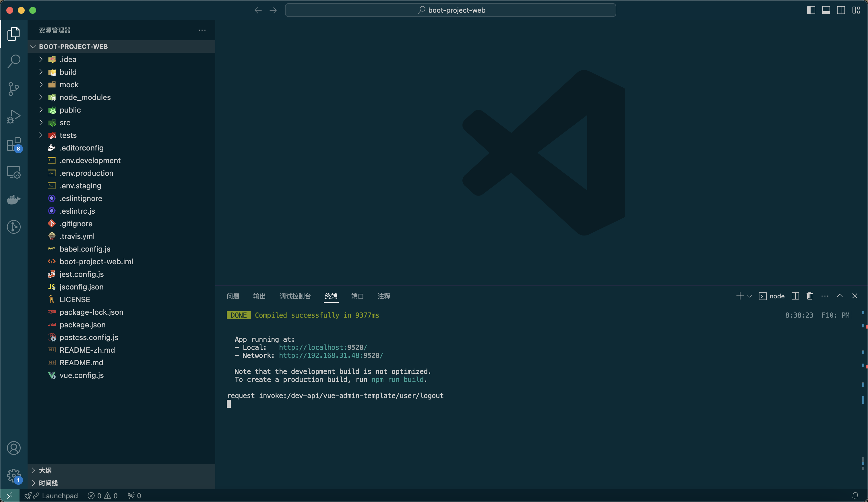This screenshot has height=502, width=868.
Task: Open Explorer more actions ellipsis
Action: [x=202, y=30]
